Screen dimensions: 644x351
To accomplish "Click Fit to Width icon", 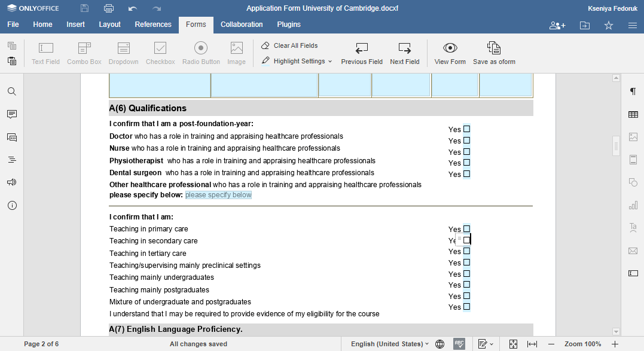I will click(x=532, y=344).
